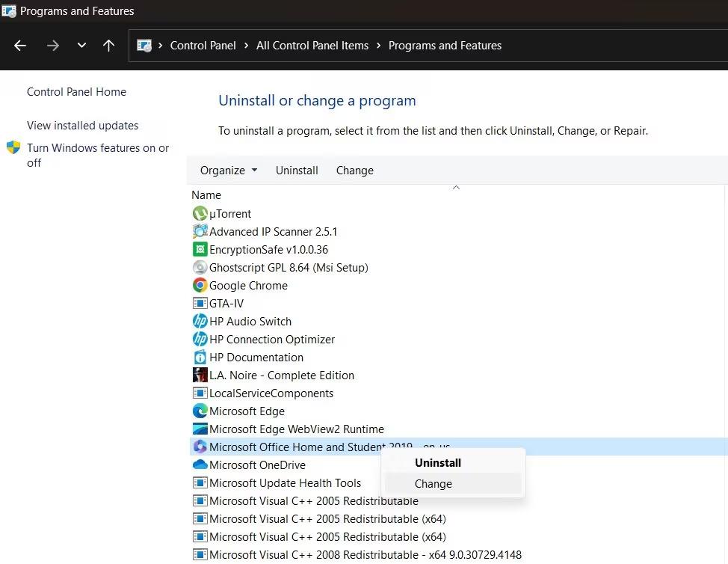Select Advanced IP Scanner 2.5.1 entry

pyautogui.click(x=273, y=231)
